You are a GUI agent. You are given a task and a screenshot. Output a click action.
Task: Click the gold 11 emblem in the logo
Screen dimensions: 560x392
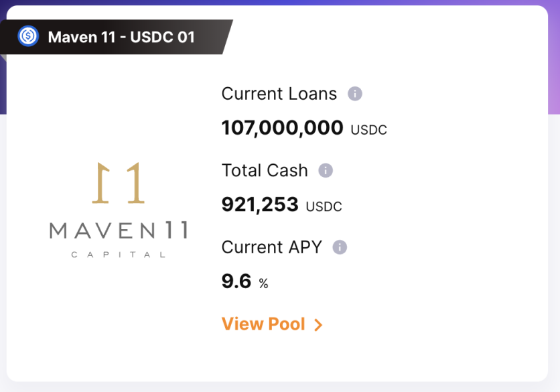[x=118, y=183]
